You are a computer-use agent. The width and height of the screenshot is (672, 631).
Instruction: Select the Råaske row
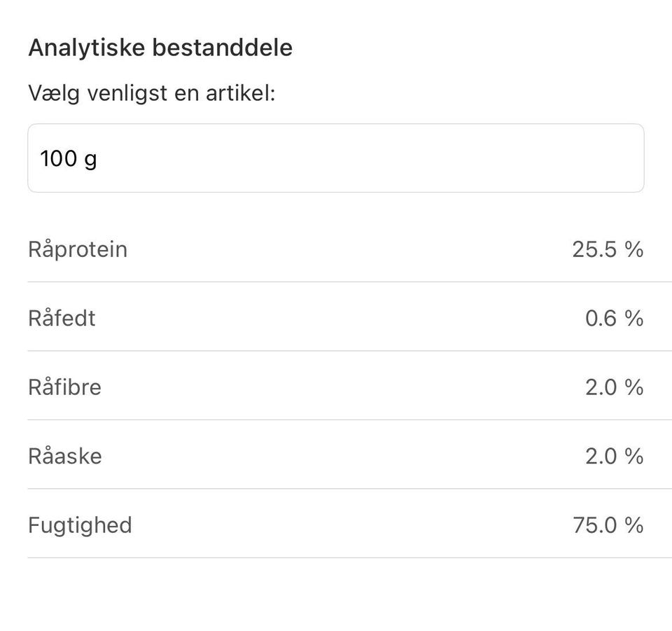(335, 456)
